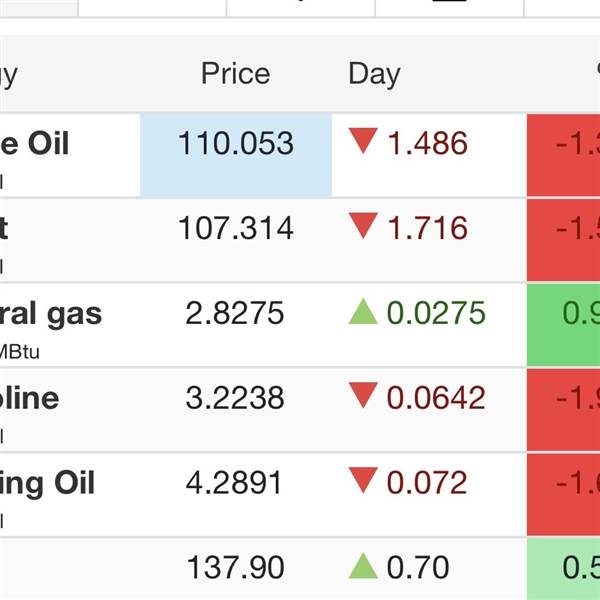Image resolution: width=600 pixels, height=600 pixels.
Task: Click the 2.8275 natural gas price
Action: coord(236,313)
